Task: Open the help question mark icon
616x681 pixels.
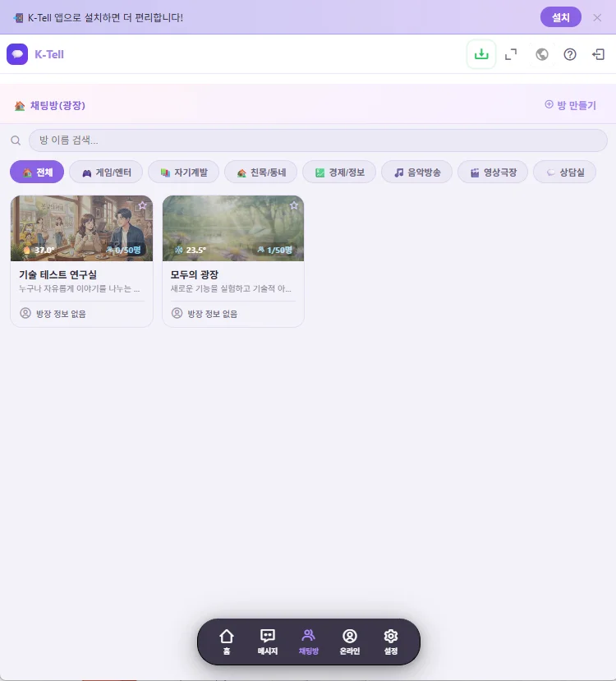Action: [x=570, y=54]
